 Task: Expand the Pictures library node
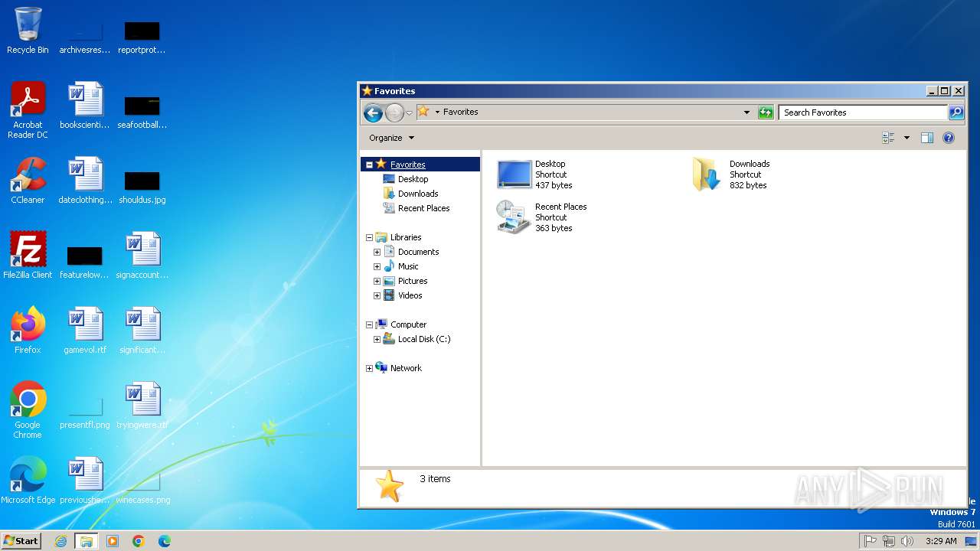(x=377, y=281)
